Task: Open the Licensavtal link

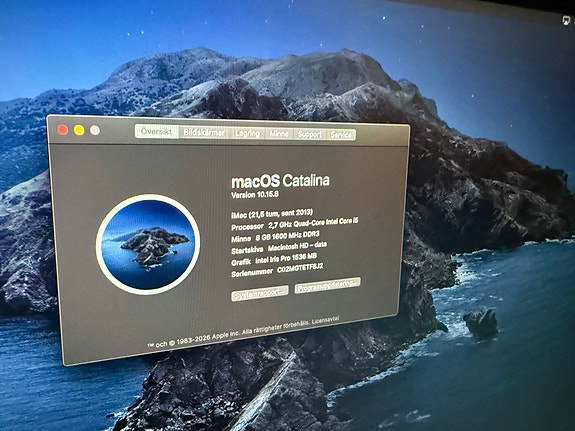Action: coord(325,320)
